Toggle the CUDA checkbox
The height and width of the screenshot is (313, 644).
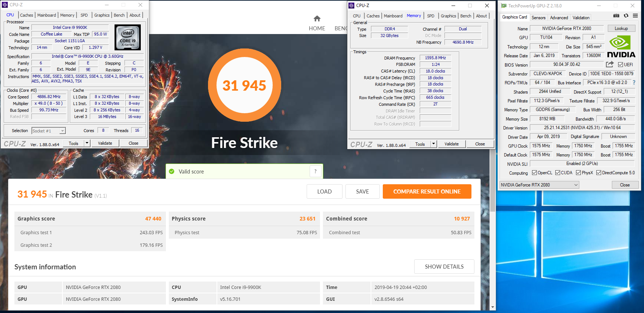tap(558, 173)
